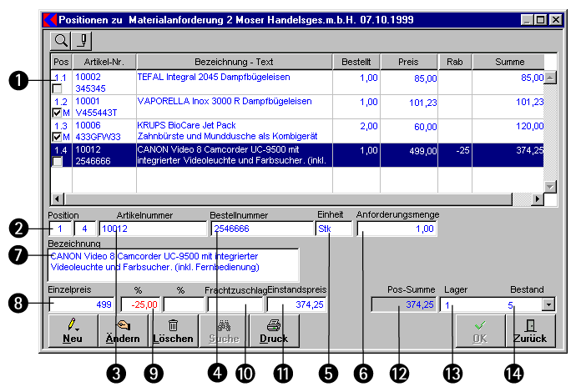Click the Neu button with pencil icon
576x392 pixels.
(73, 331)
